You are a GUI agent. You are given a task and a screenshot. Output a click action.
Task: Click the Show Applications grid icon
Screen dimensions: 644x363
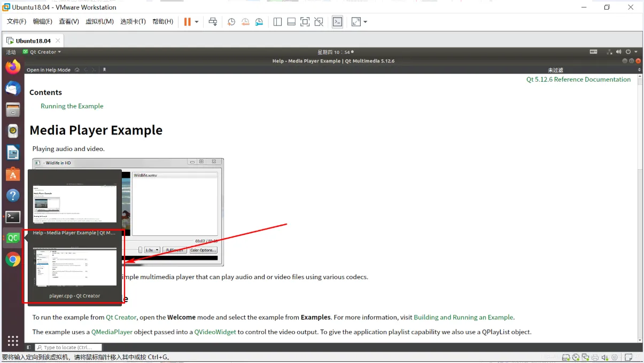[13, 341]
